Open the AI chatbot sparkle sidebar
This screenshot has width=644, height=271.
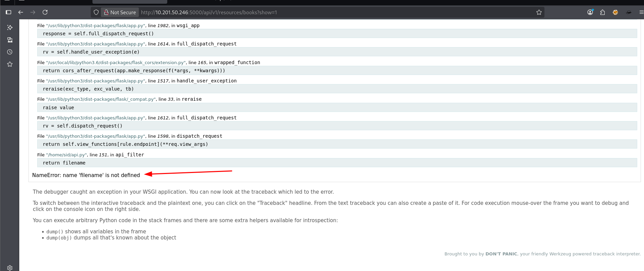10,27
